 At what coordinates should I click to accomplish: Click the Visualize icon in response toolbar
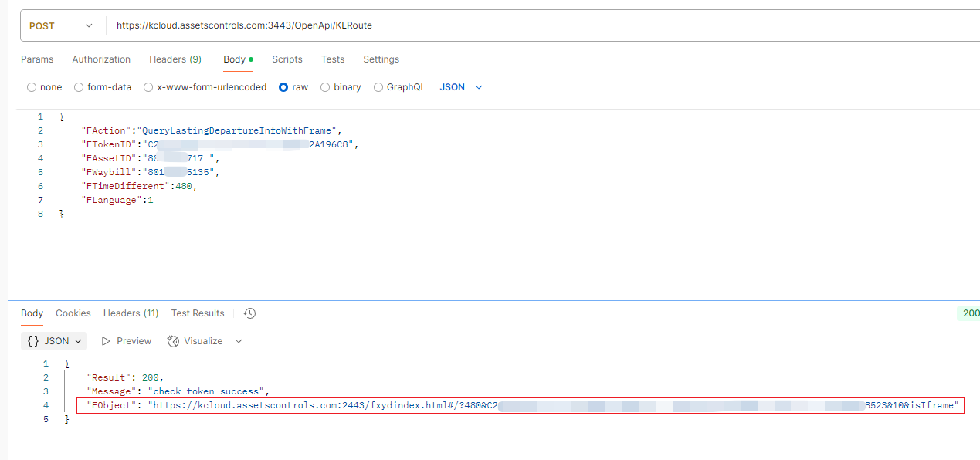pos(174,341)
